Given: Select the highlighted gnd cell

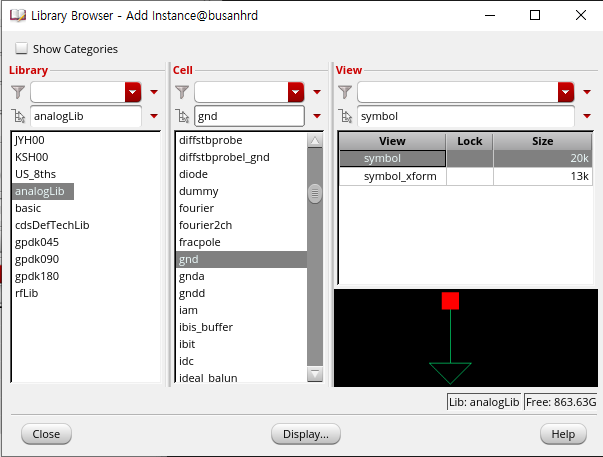Looking at the screenshot, I should (241, 259).
